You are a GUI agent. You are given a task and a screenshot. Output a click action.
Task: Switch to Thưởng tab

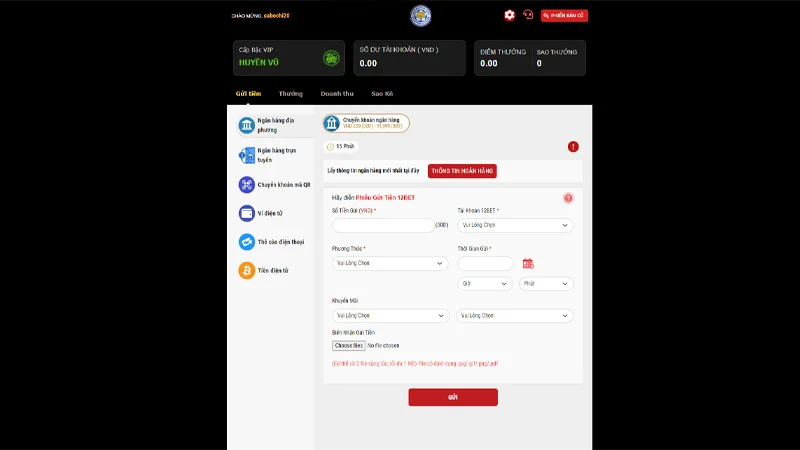point(290,94)
